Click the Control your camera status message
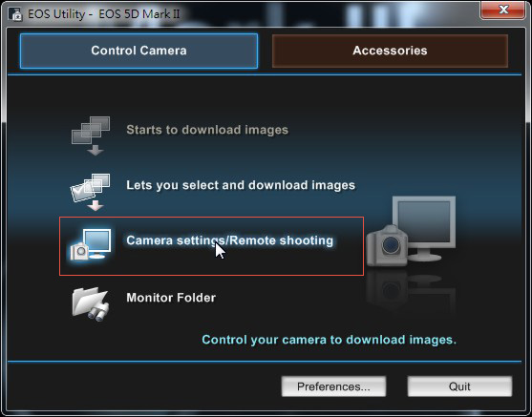Image resolution: width=532 pixels, height=417 pixels. tap(330, 340)
